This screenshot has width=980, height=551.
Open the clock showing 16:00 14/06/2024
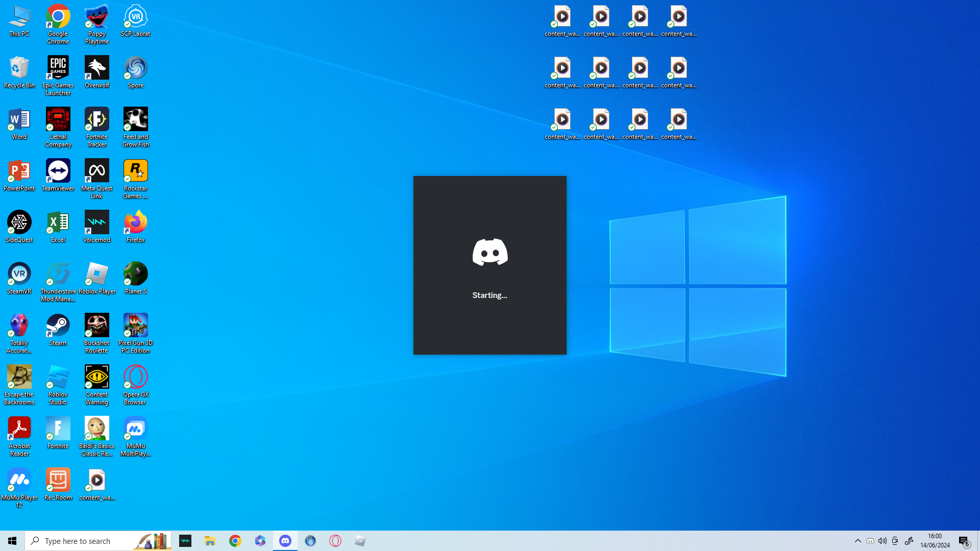coord(935,541)
